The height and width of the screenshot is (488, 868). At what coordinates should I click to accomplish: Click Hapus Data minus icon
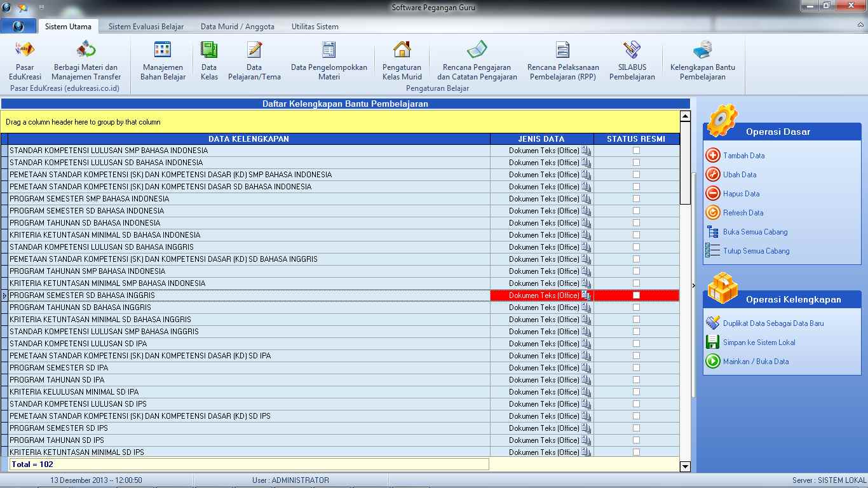713,194
